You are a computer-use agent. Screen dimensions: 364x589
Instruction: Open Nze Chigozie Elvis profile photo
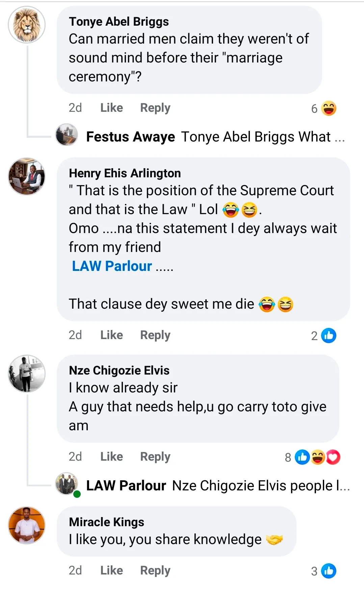(x=27, y=374)
